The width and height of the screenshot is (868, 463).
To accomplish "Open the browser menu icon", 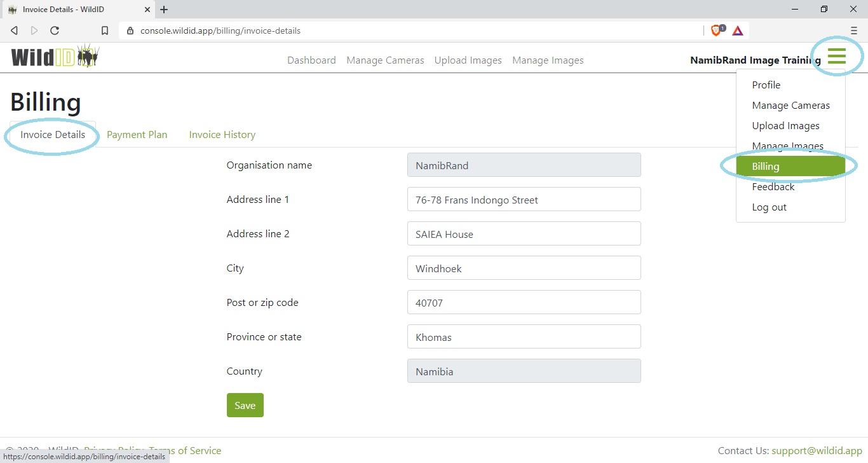I will pyautogui.click(x=854, y=31).
